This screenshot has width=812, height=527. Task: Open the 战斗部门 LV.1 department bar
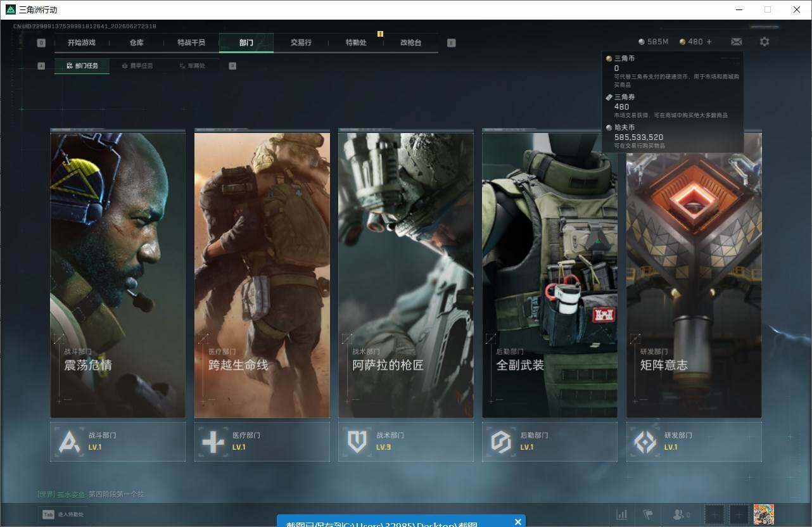tap(118, 441)
